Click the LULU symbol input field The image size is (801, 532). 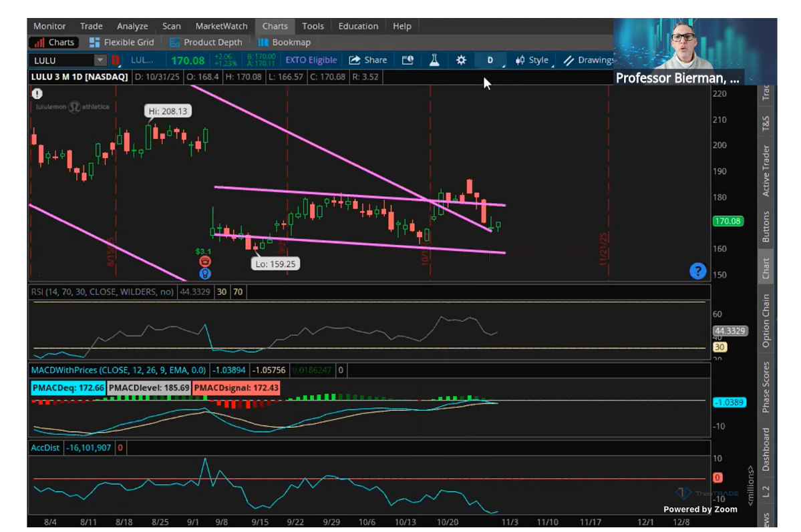point(61,61)
